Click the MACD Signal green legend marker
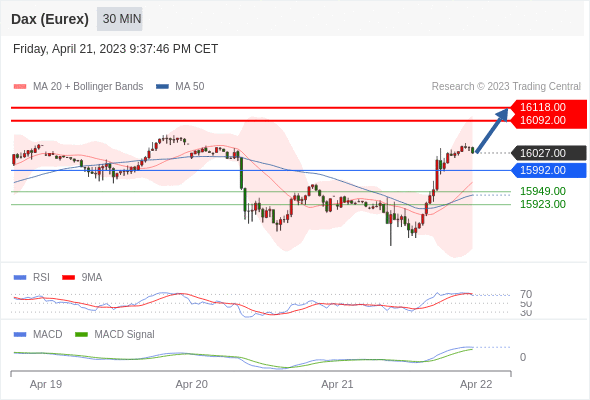Viewport: 590px width, 400px height. tap(81, 335)
